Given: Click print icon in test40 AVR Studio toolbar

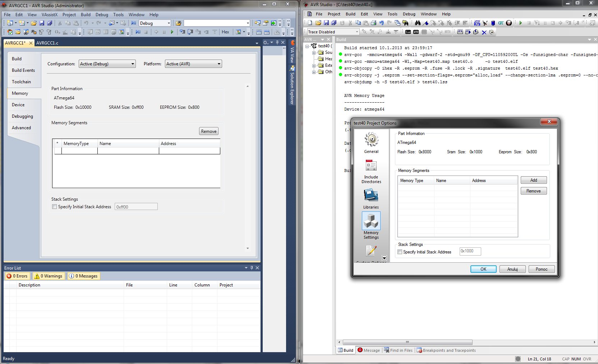Looking at the screenshot, I should click(x=373, y=23).
